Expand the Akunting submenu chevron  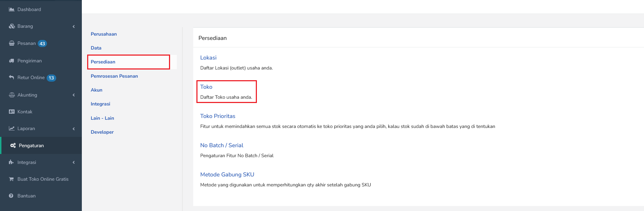point(74,95)
